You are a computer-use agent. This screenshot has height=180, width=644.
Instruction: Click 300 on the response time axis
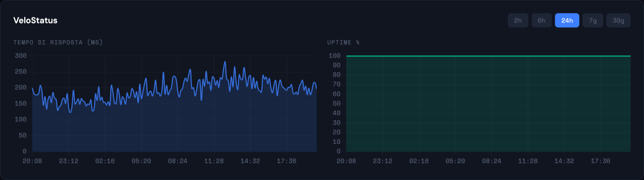tap(21, 56)
